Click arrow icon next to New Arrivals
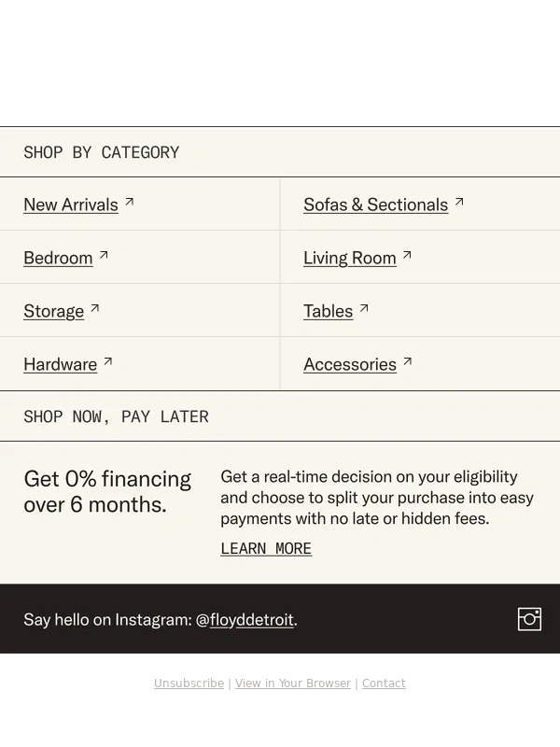The width and height of the screenshot is (560, 747). 130,202
